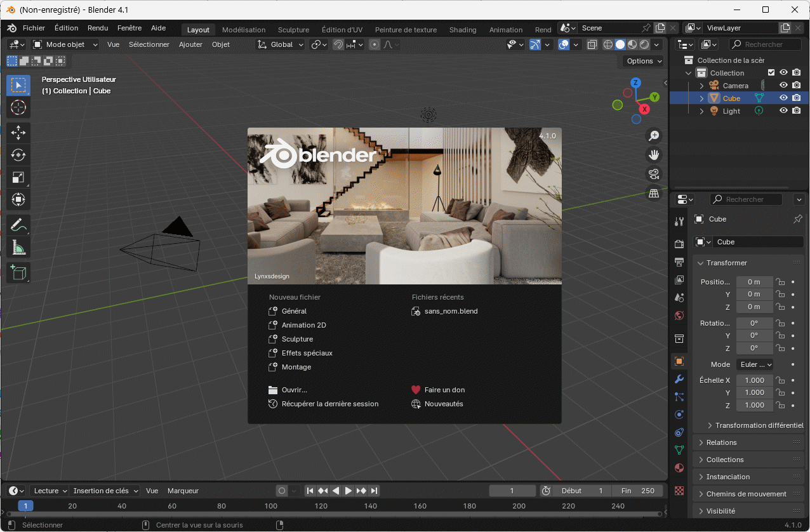Viewport: 810px width, 532px height.
Task: Open the Fichier menu
Action: [34, 28]
